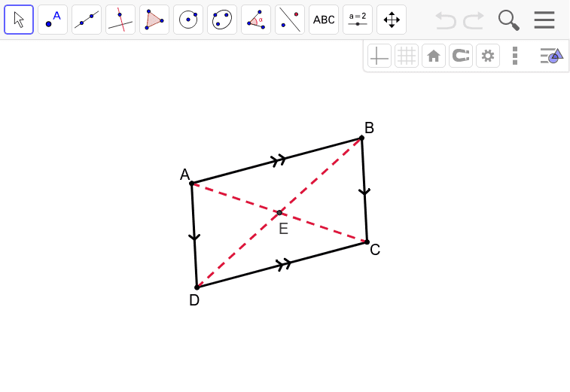
Task: Toggle the grid display
Action: (x=407, y=56)
